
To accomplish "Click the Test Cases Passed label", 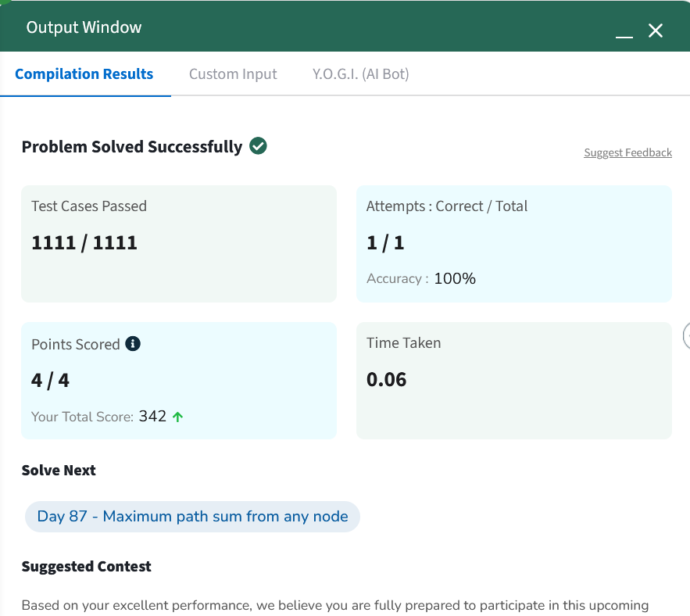I will 89,206.
